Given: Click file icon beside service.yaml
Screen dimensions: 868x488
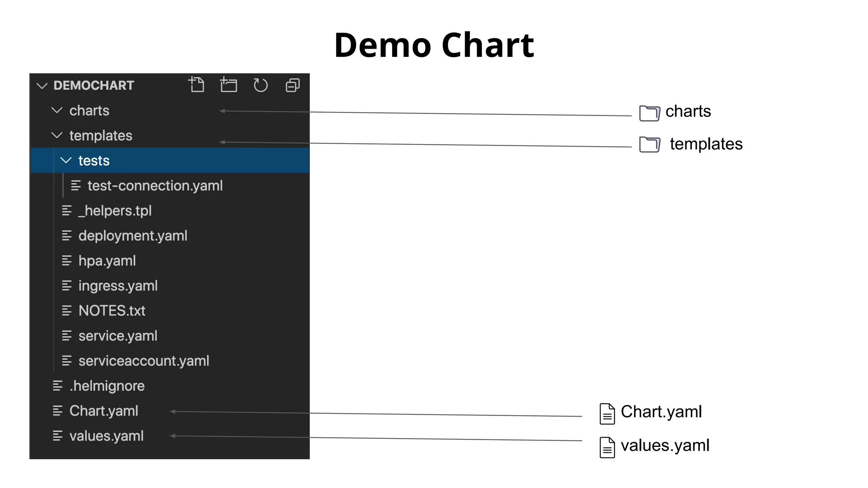Looking at the screenshot, I should (x=67, y=335).
